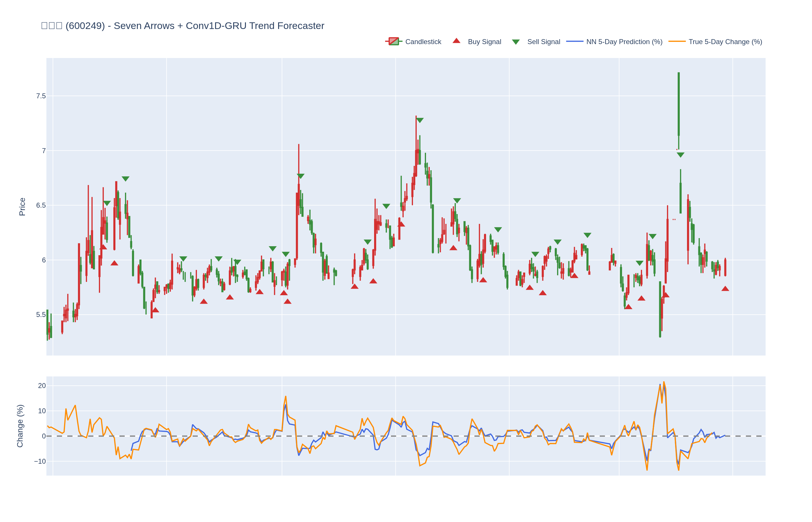Screen dimensions: 812x522
Task: Click the green Sell Signal triangle legend icon
Action: click(x=515, y=42)
